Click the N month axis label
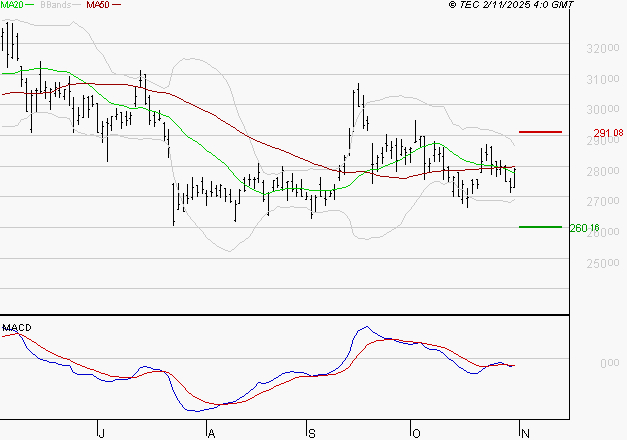This screenshot has height=440, width=627. (525, 434)
